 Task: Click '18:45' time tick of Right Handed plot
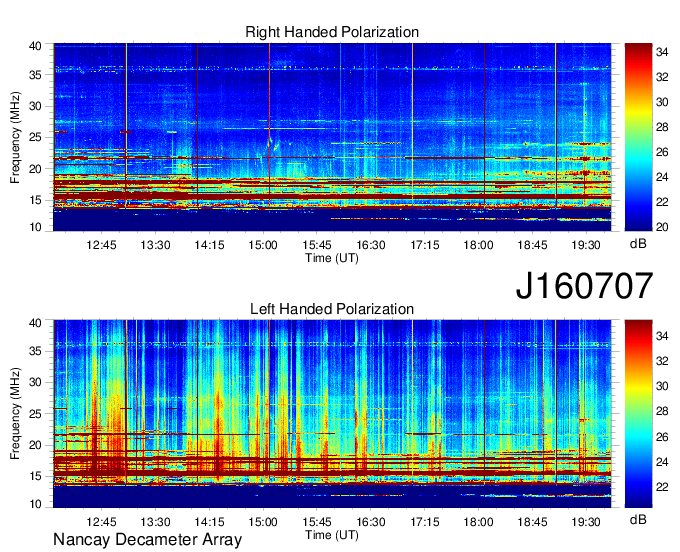pos(532,245)
